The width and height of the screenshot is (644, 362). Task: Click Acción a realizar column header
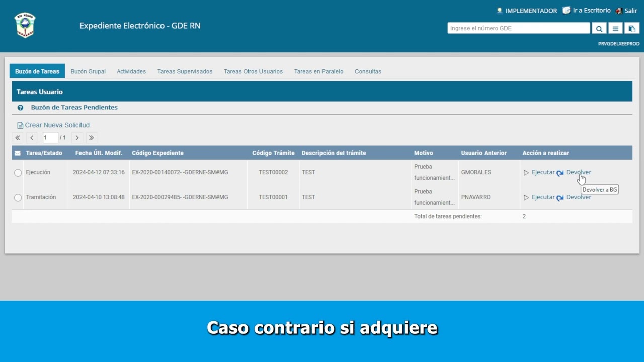click(546, 153)
